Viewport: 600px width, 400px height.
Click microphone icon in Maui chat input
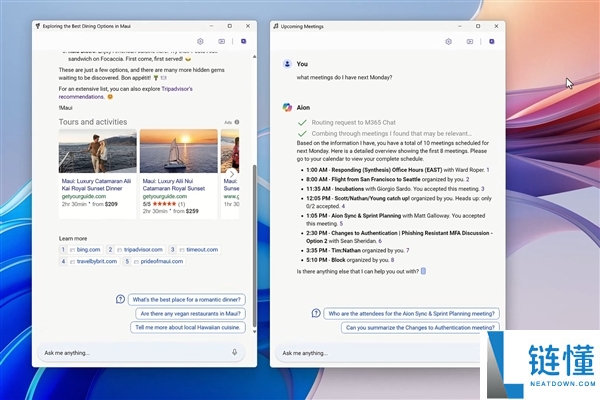(x=235, y=352)
